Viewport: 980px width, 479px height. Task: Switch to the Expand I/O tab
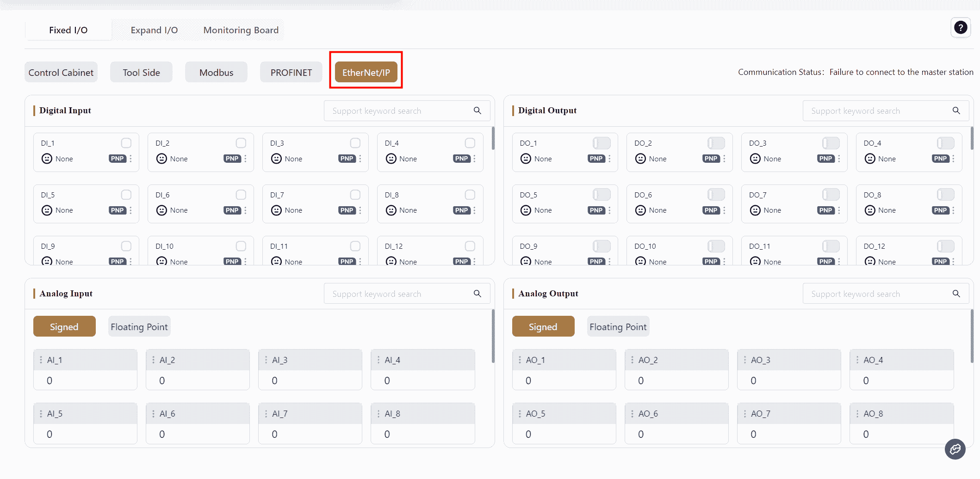pyautogui.click(x=154, y=30)
